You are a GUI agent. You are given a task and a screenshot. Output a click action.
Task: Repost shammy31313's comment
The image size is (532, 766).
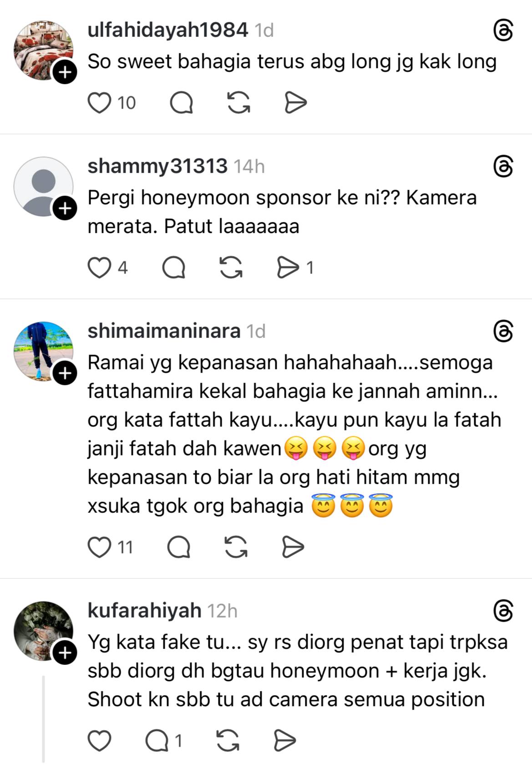(231, 267)
